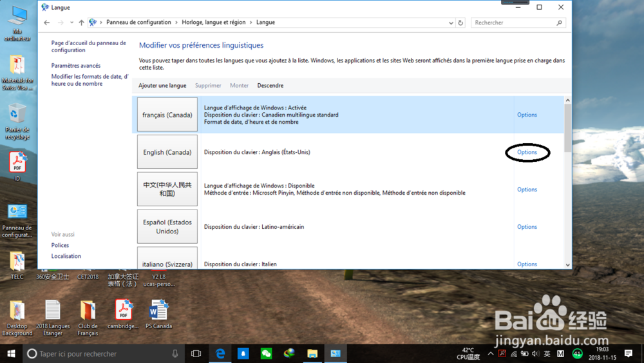
Task: Select Panier de recyclage desktop icon
Action: coord(17,122)
